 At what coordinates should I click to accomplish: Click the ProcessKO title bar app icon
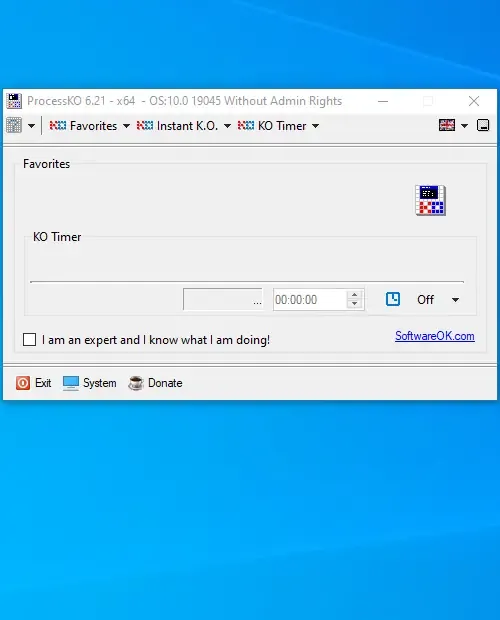14,101
